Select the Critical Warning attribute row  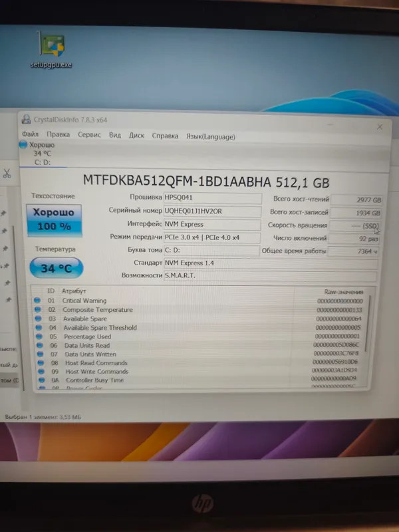pyautogui.click(x=200, y=301)
